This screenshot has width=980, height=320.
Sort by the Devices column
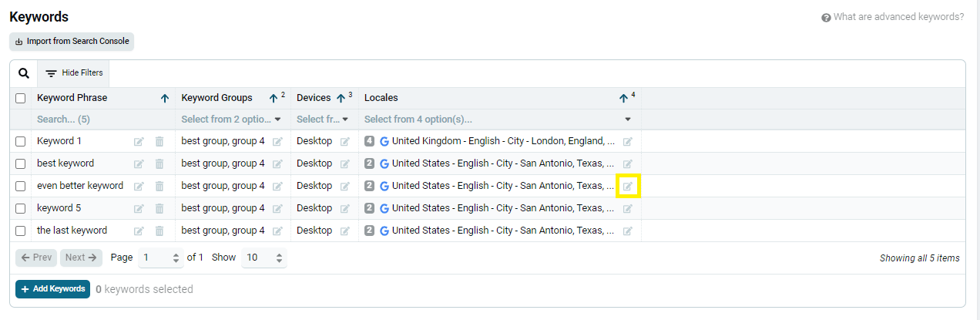point(341,98)
